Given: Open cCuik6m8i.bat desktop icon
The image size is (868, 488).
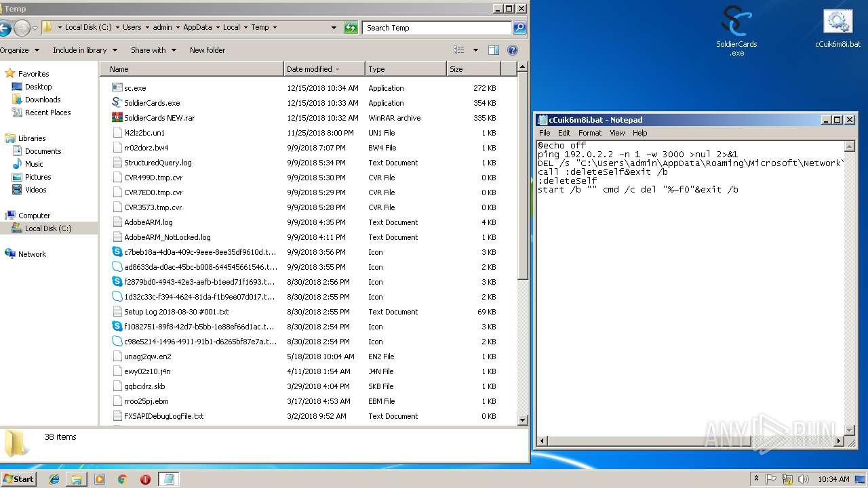Looking at the screenshot, I should 837,29.
